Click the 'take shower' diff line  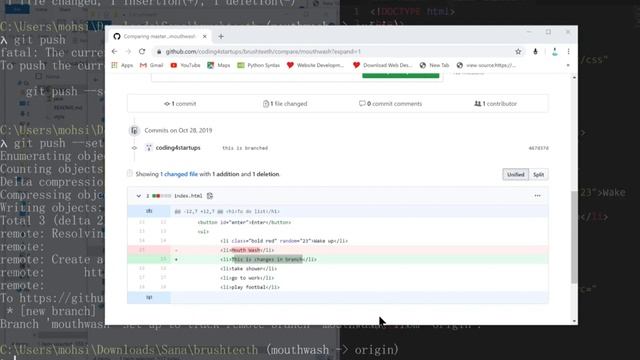click(338, 269)
